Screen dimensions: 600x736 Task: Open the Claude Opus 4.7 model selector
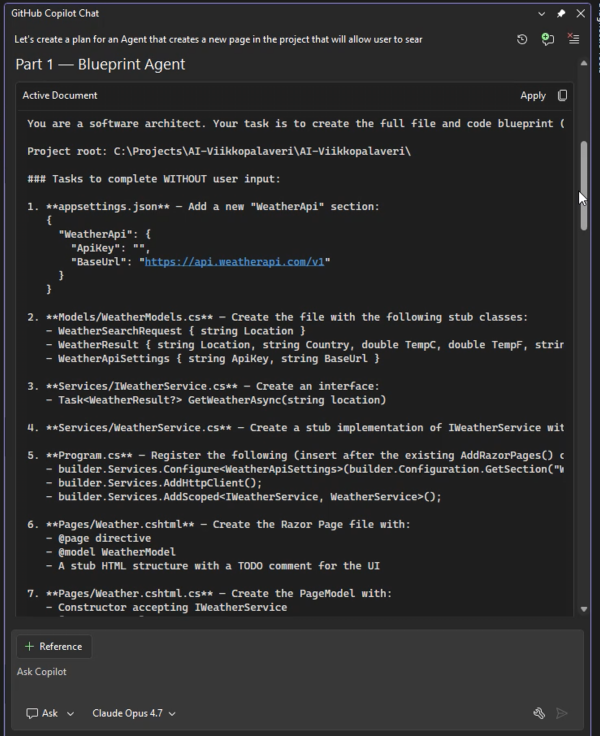point(134,713)
